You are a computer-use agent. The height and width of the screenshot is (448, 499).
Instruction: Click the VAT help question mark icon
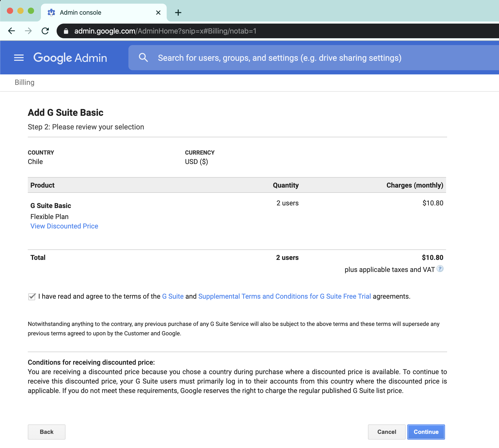tap(440, 269)
